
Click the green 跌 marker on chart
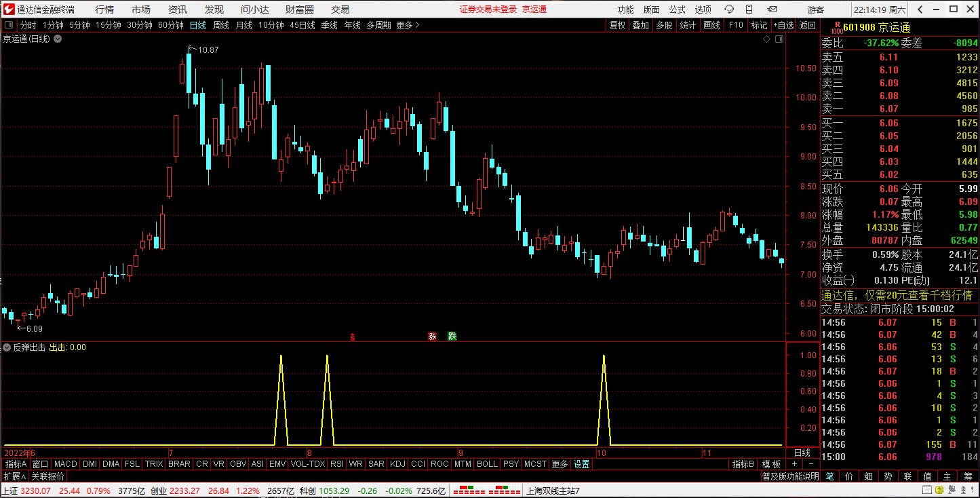(452, 337)
